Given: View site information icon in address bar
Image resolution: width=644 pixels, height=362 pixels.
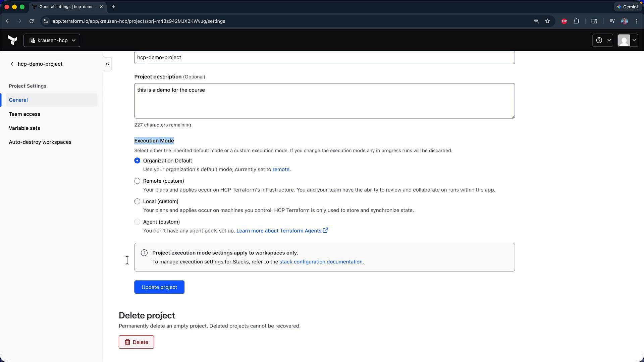Looking at the screenshot, I should (46, 21).
